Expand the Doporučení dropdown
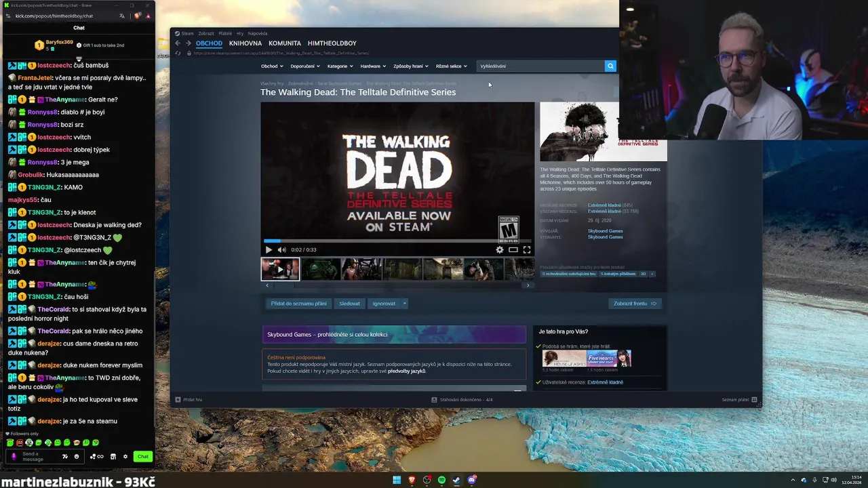The image size is (868, 488). [x=305, y=66]
